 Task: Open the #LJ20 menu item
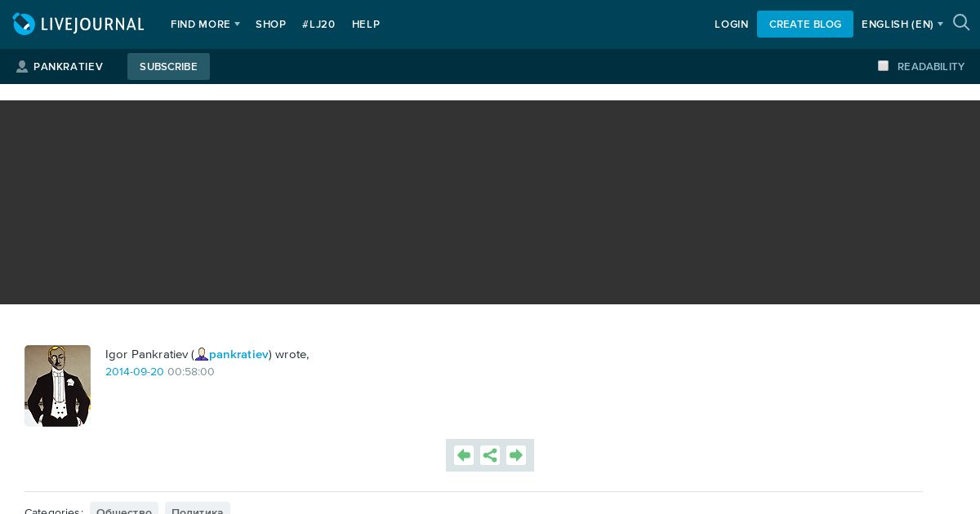[x=318, y=24]
